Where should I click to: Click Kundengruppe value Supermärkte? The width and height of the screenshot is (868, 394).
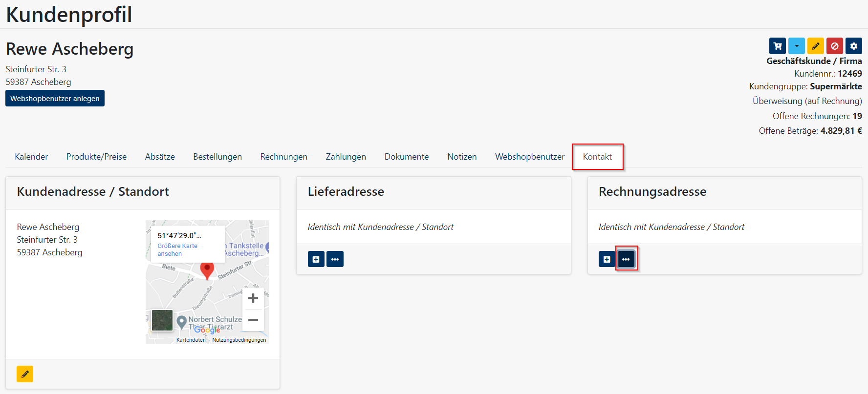tap(836, 86)
